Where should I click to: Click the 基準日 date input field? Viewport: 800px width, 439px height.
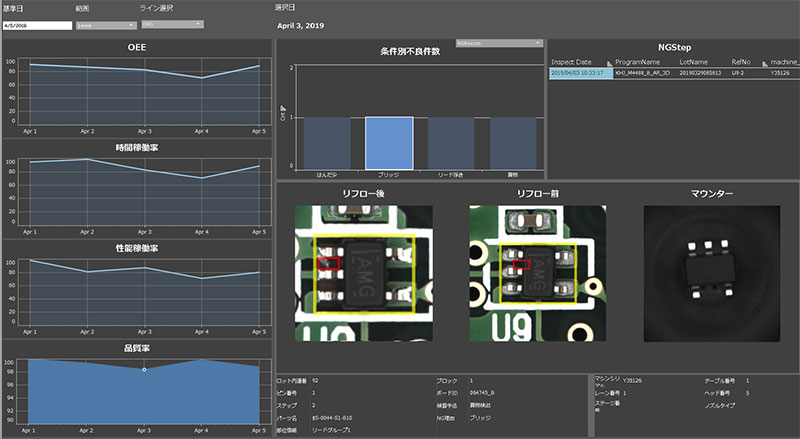pyautogui.click(x=37, y=25)
